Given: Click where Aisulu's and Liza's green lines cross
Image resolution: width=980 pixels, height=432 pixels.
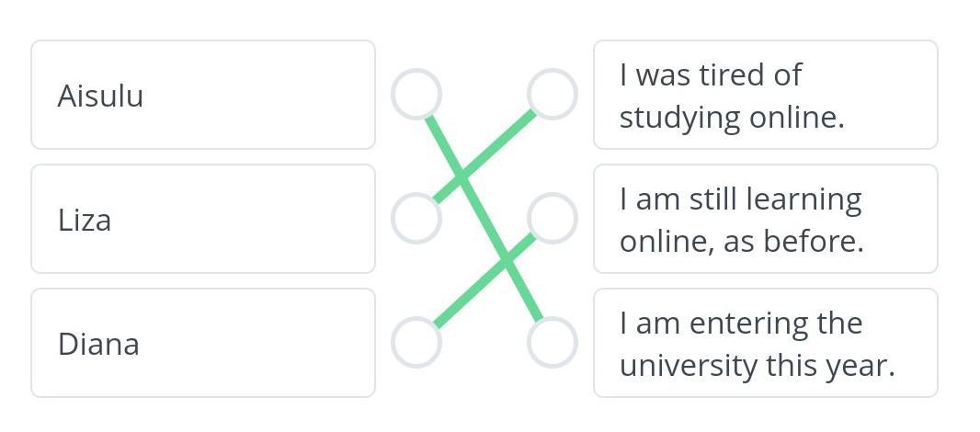Looking at the screenshot, I should 462,178.
